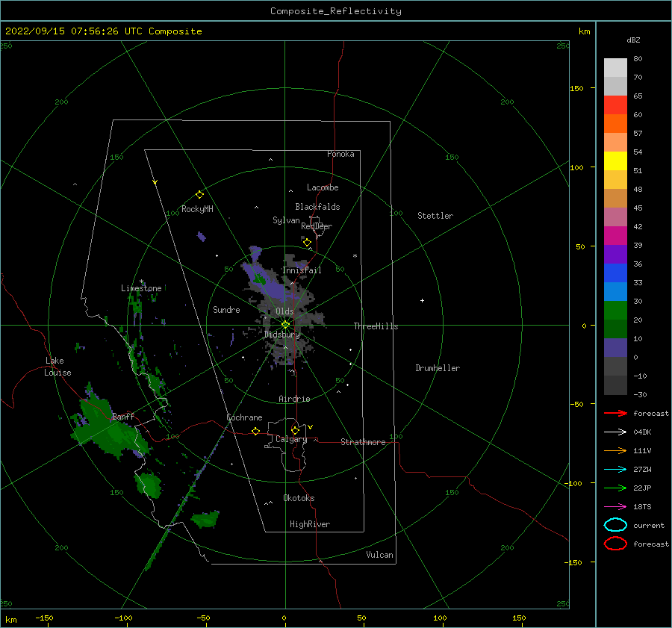Click the green 22JP arrow icon
This screenshot has width=672, height=628.
[615, 488]
